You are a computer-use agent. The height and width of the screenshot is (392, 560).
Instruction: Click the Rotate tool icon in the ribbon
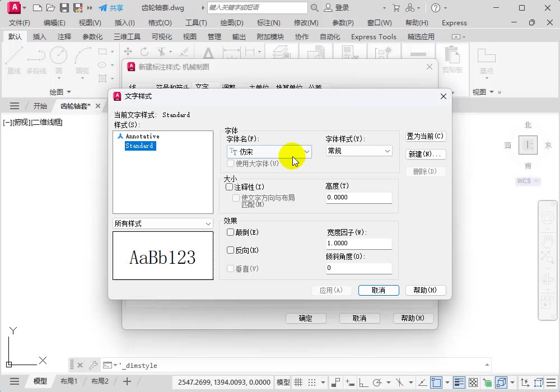point(144,52)
